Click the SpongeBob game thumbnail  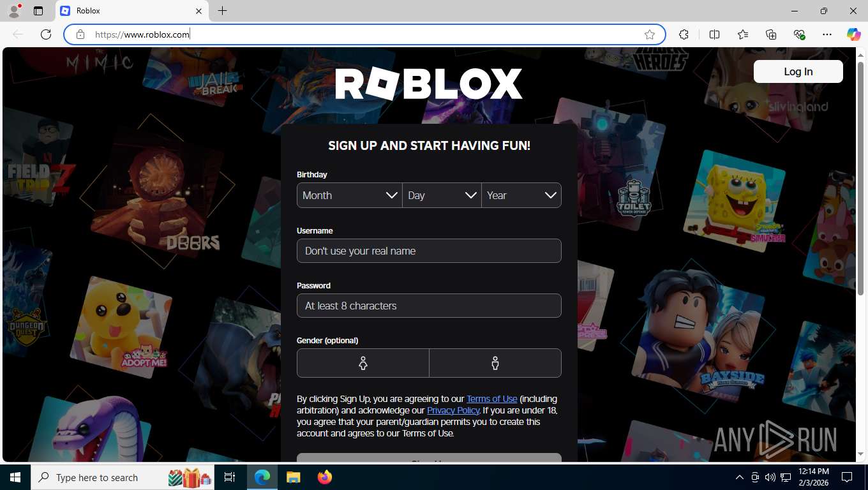coord(734,202)
